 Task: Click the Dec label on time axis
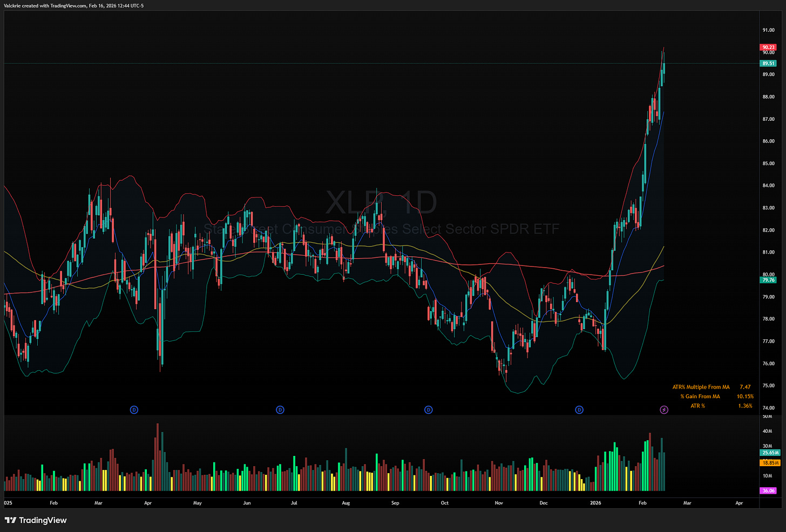(544, 503)
